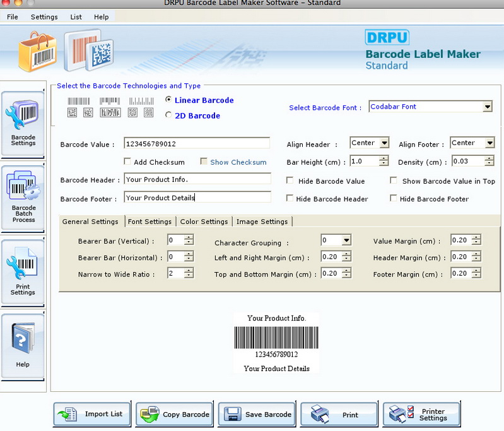Click the Print button

pyautogui.click(x=339, y=415)
